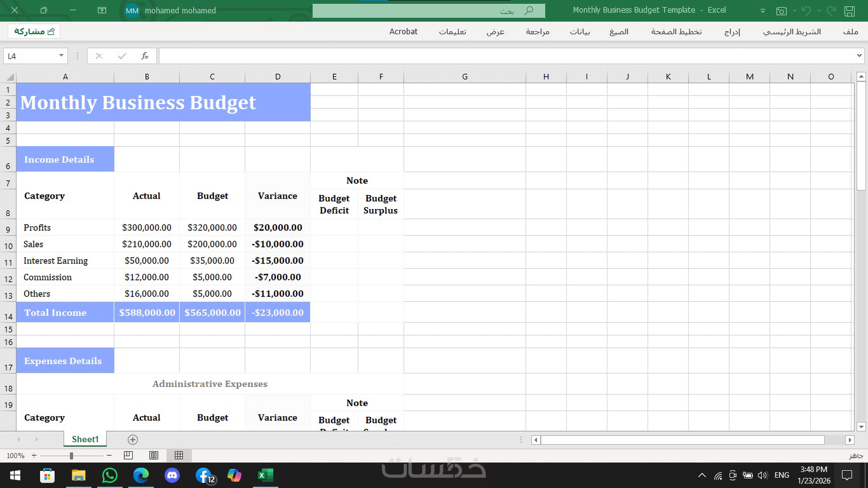Switch to Page Break Preview view

tap(128, 456)
